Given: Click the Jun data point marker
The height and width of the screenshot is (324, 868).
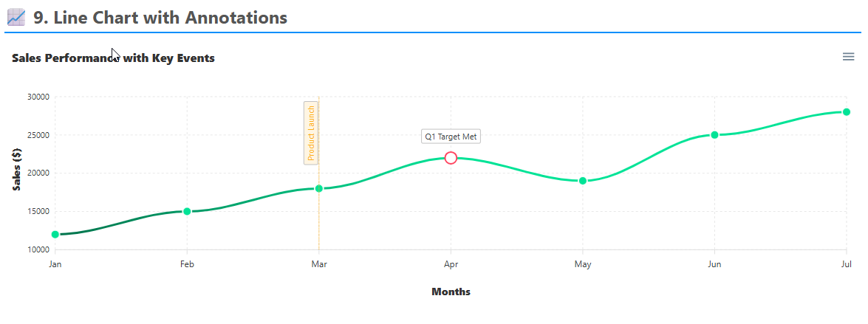Looking at the screenshot, I should [714, 135].
